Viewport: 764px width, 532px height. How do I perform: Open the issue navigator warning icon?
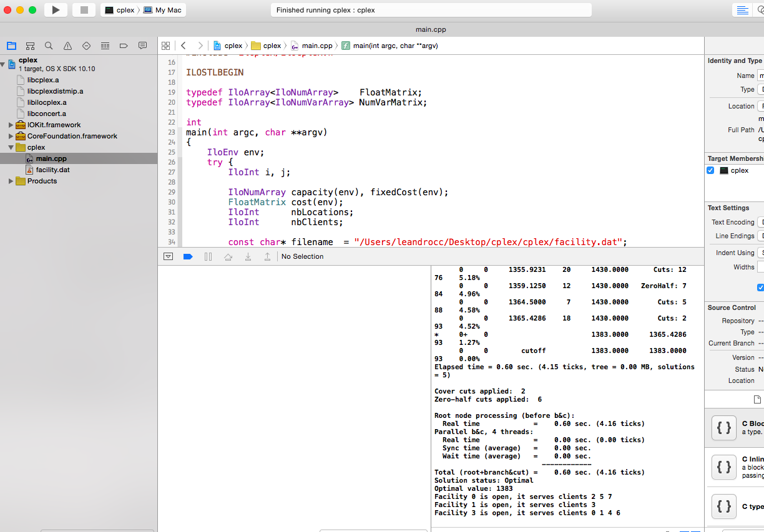click(67, 46)
